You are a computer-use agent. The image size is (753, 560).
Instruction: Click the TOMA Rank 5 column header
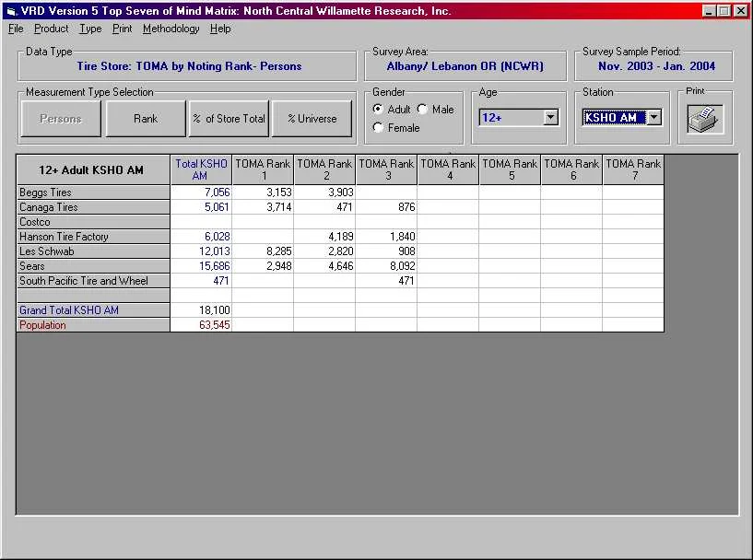coord(510,169)
